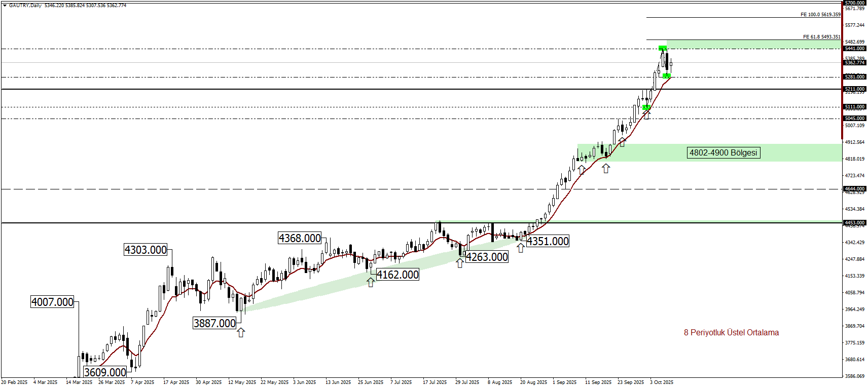Click 3869.704 on the price axis
Image resolution: width=868 pixels, height=388 pixels.
[x=855, y=326]
